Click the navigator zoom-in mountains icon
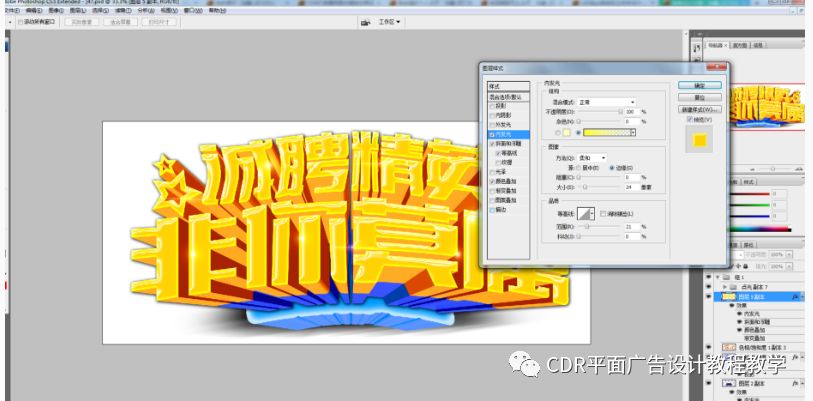 [799, 169]
